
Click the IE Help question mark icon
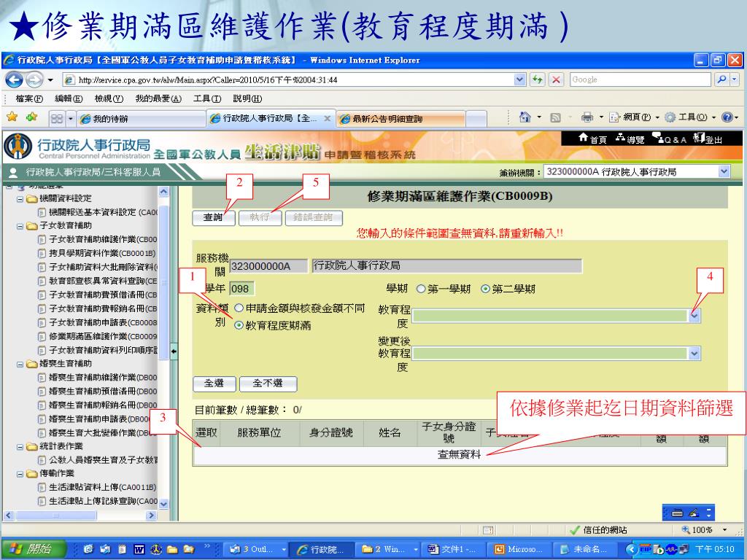tap(727, 117)
